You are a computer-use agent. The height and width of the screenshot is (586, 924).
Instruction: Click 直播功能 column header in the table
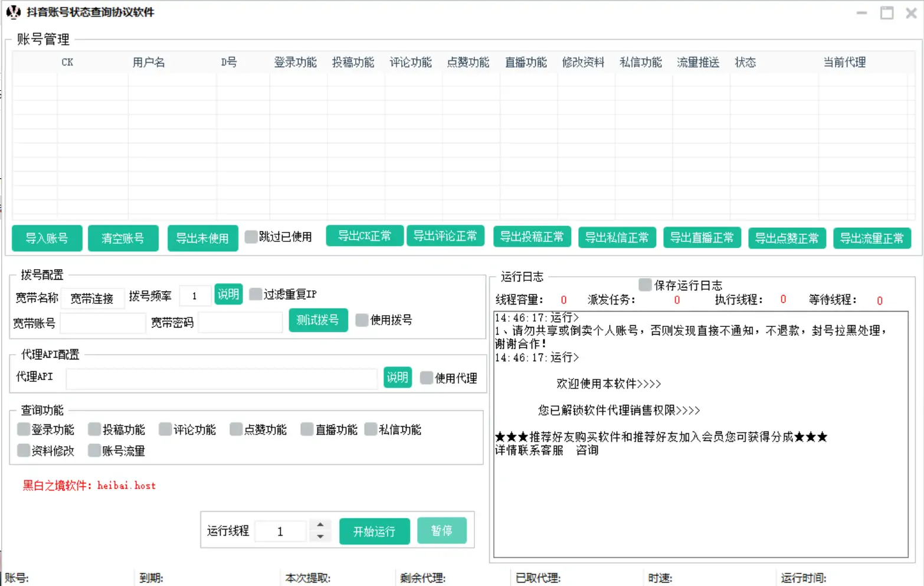[526, 62]
